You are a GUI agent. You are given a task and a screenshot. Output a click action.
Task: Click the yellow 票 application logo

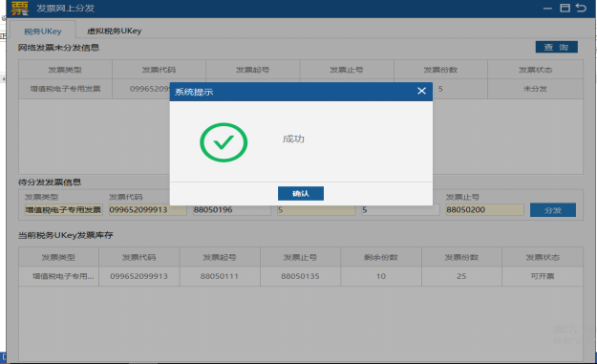click(19, 8)
